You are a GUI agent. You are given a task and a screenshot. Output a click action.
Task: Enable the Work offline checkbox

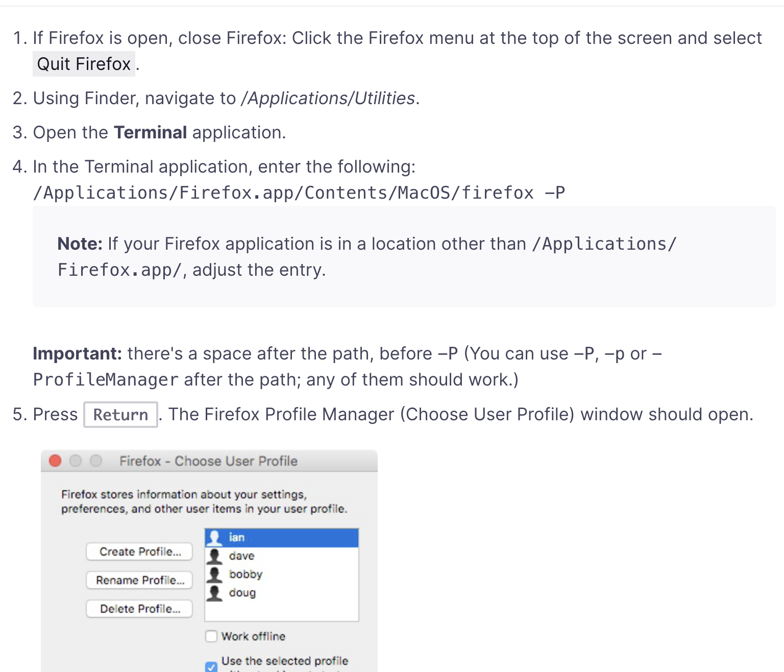[x=211, y=636]
